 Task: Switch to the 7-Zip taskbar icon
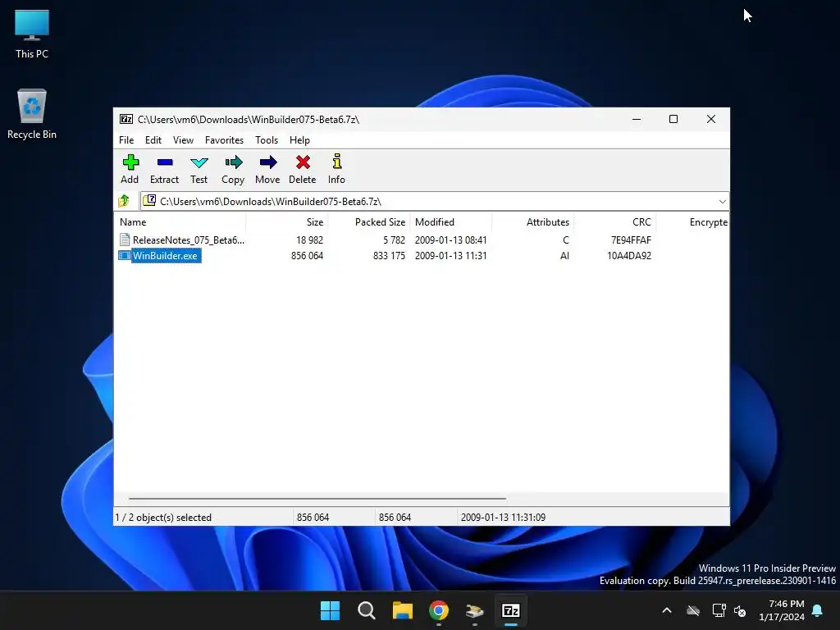pos(510,610)
